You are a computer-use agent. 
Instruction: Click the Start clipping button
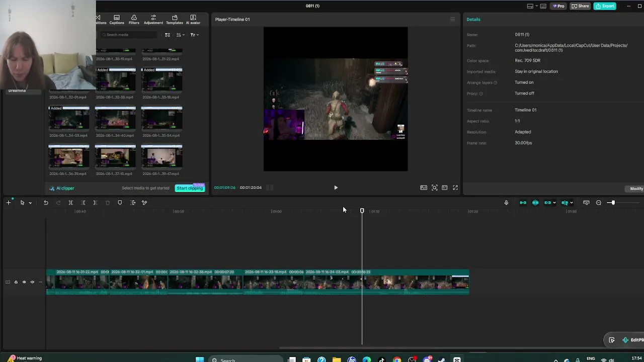pos(190,188)
